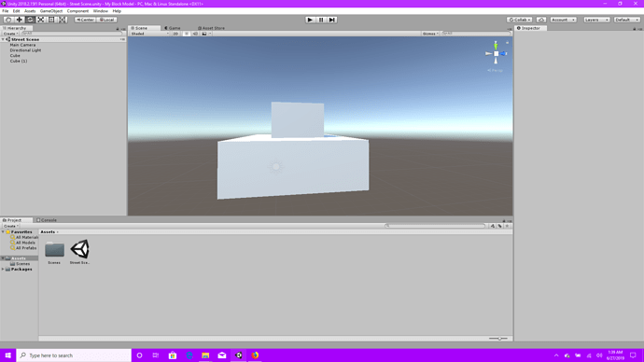Click the Hierarchy search field

(x=72, y=34)
